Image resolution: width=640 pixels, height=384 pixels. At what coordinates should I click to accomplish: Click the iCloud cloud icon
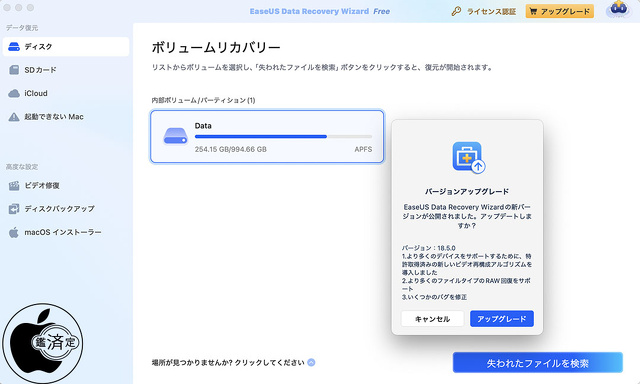coord(14,93)
